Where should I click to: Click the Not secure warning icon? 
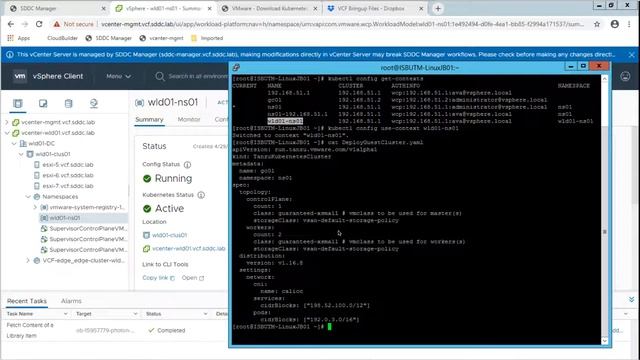coord(57,24)
